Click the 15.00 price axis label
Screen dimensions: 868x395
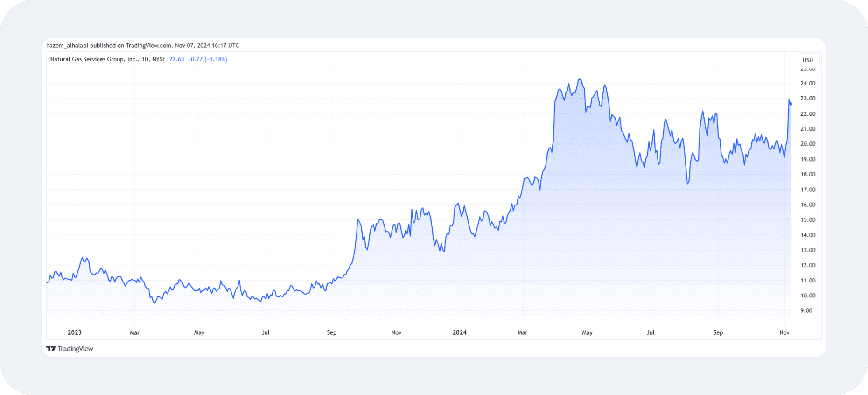(808, 220)
